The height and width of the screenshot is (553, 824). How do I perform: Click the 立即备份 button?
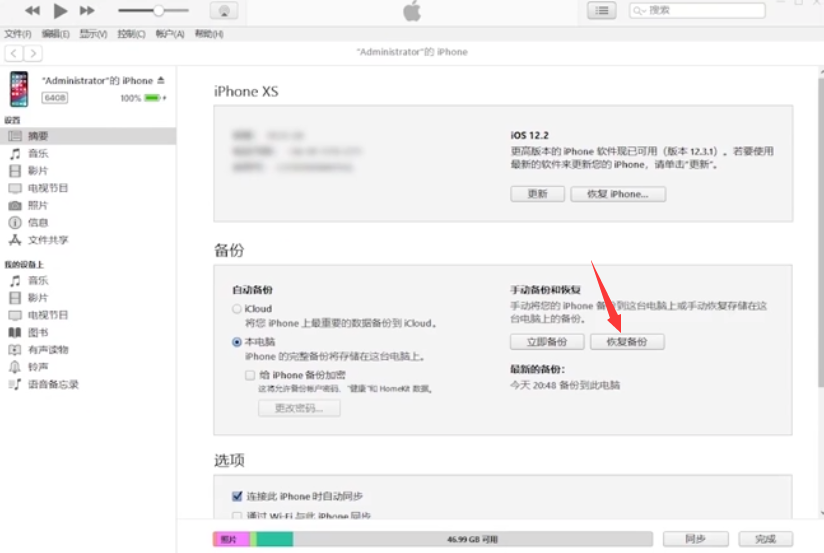547,342
